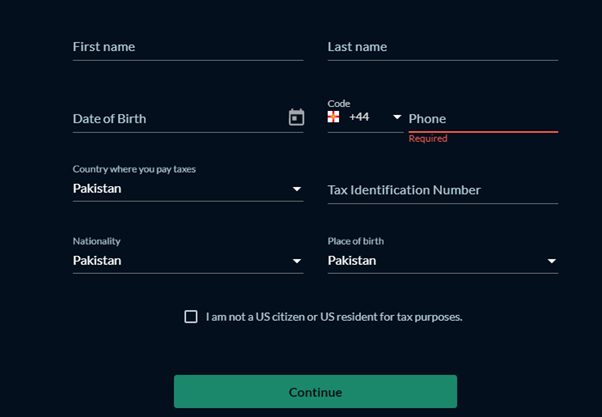
Task: Select the Tax Identification Number field
Action: (x=443, y=190)
